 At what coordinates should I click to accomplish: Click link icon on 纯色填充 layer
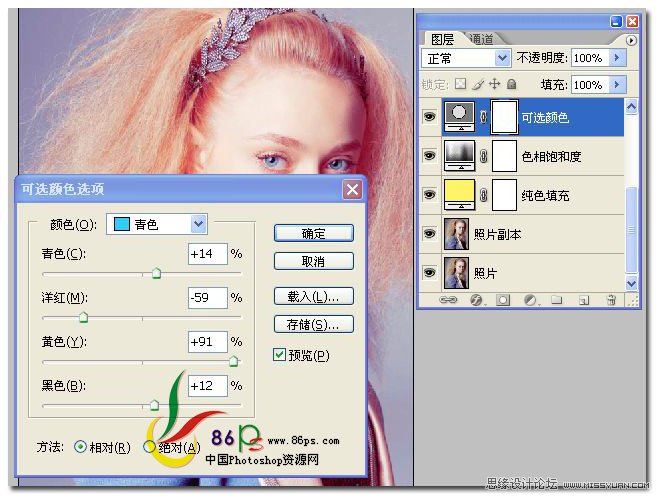click(483, 195)
